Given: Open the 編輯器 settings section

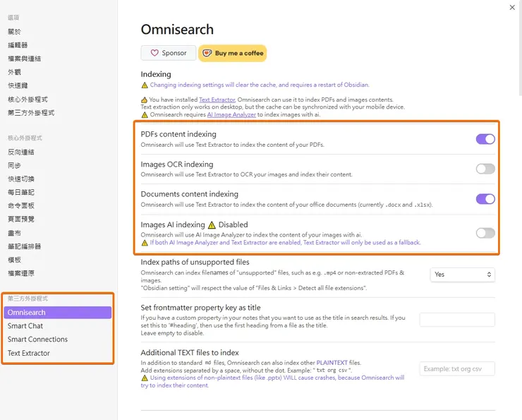Looking at the screenshot, I should [18, 45].
